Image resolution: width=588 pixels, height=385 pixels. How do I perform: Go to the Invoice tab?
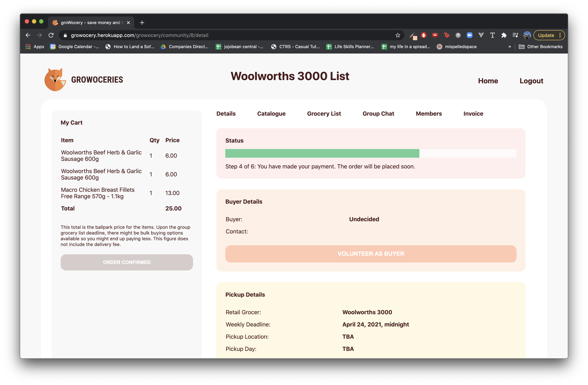click(473, 113)
